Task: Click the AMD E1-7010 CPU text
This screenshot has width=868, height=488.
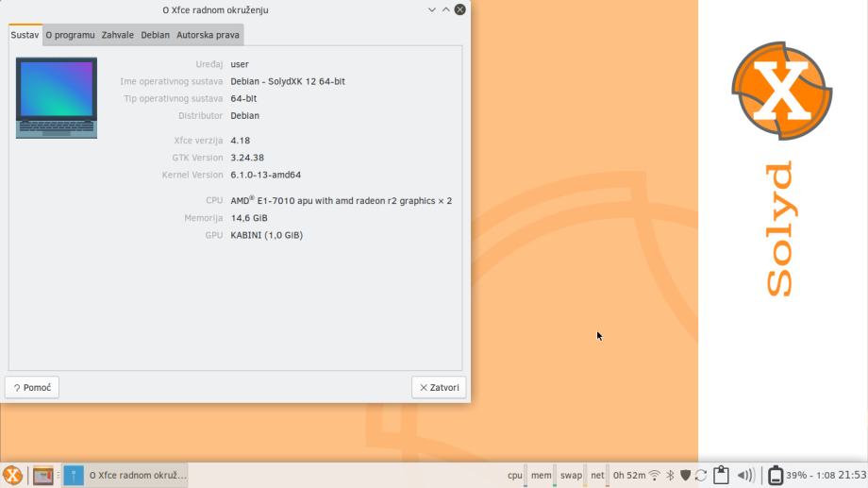Action: 341,200
